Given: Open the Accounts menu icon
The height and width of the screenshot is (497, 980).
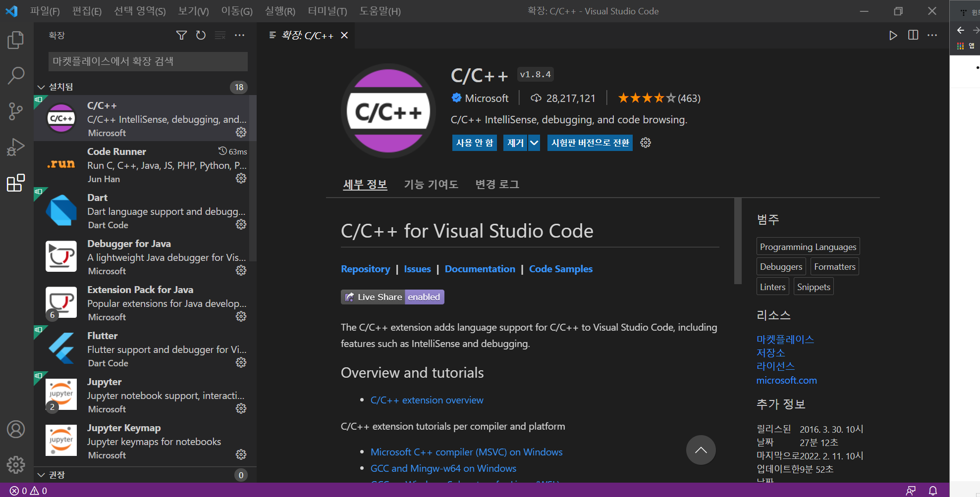Looking at the screenshot, I should pos(16,429).
